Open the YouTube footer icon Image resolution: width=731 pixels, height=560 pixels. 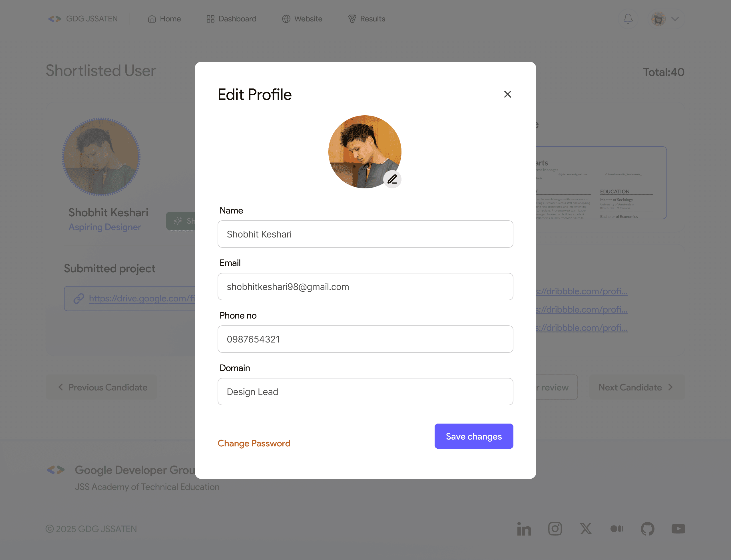click(x=678, y=529)
